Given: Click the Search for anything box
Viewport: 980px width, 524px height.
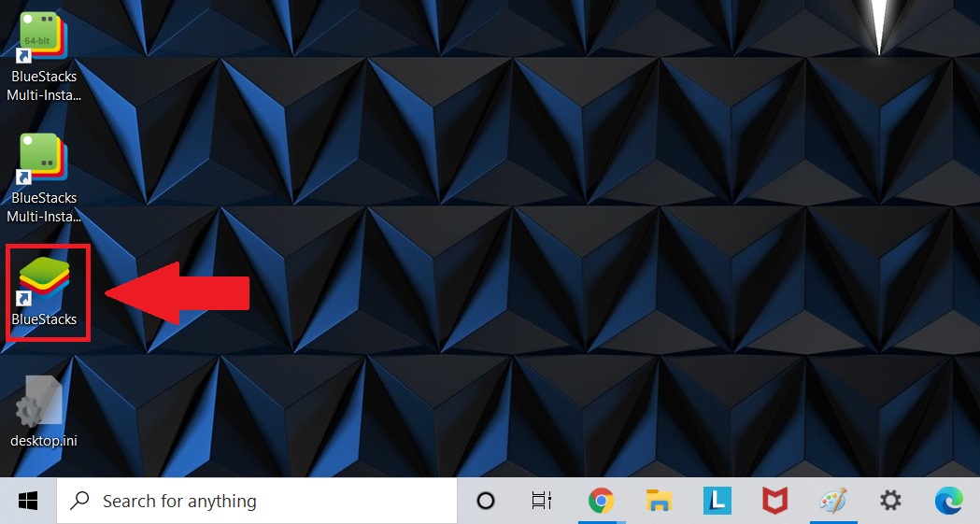Looking at the screenshot, I should tap(257, 501).
